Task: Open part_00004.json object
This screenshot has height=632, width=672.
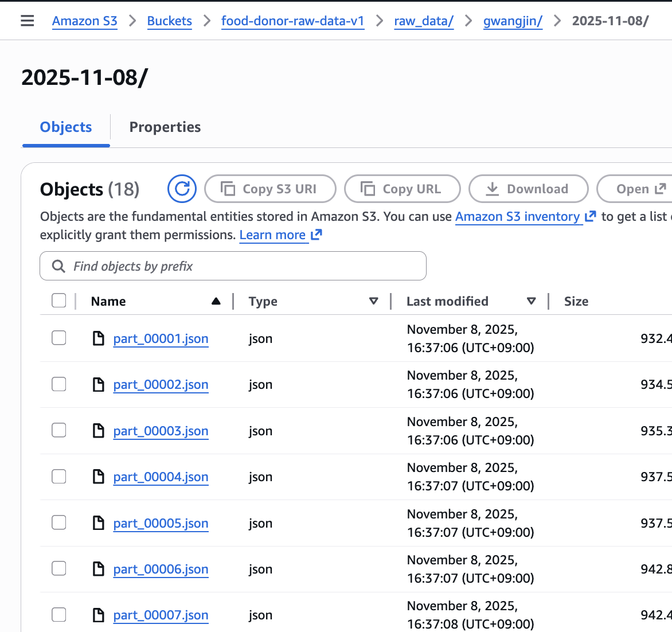Action: pyautogui.click(x=161, y=477)
